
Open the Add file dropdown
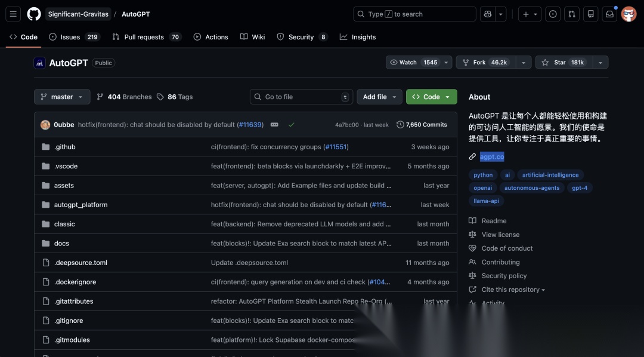pos(379,97)
